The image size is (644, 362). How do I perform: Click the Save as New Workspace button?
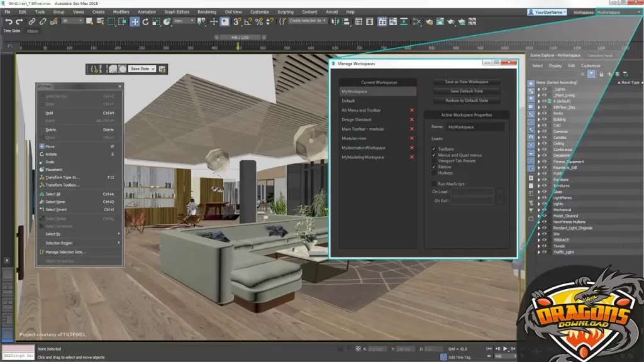466,82
